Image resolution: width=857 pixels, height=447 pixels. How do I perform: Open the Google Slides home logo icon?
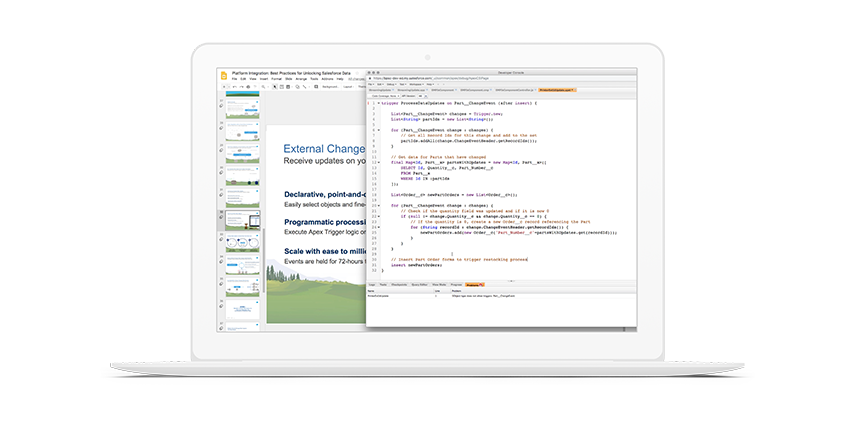click(x=224, y=75)
